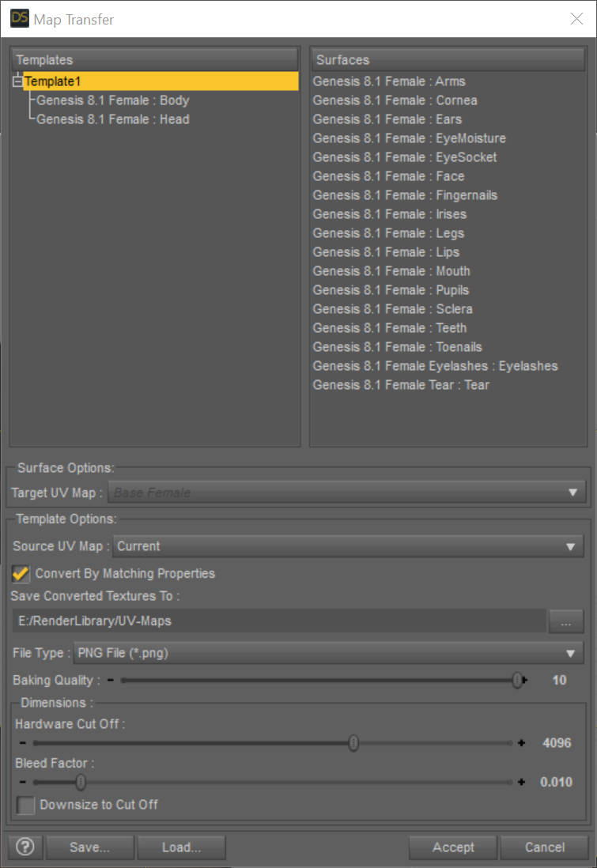
Task: Select Genesis 8.1 Female Tear : Tear surface
Action: pos(401,385)
